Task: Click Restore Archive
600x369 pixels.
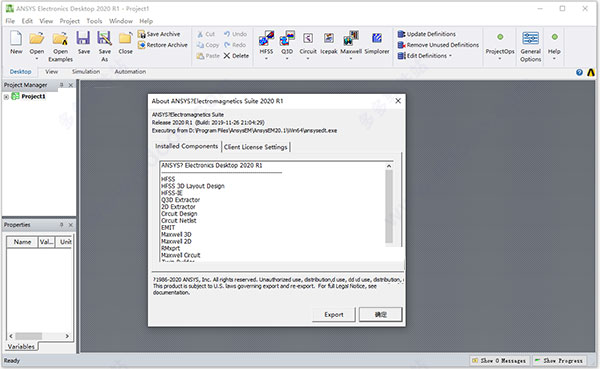Action: (x=163, y=45)
